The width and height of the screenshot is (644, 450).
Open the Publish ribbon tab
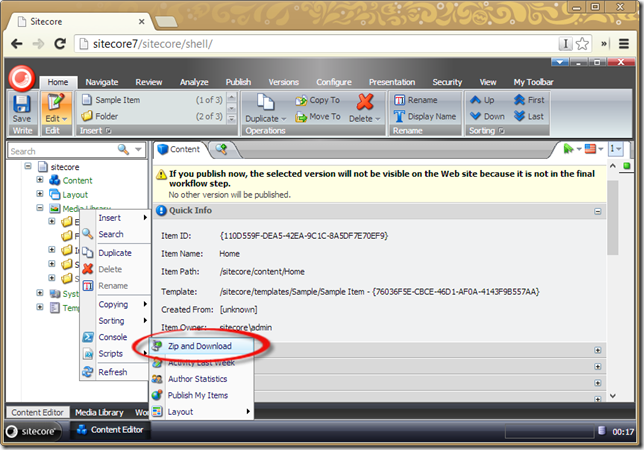[238, 82]
